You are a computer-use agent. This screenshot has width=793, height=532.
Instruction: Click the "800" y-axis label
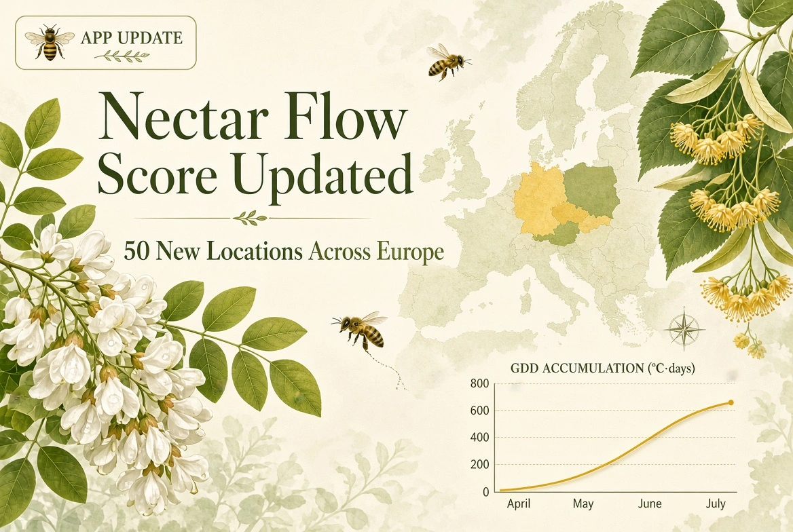pos(479,384)
